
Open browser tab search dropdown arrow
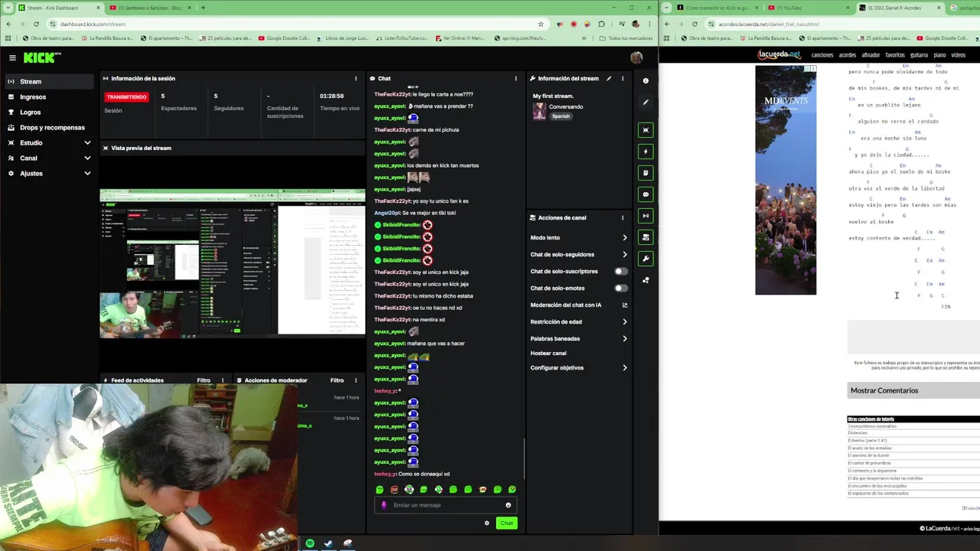7,8
